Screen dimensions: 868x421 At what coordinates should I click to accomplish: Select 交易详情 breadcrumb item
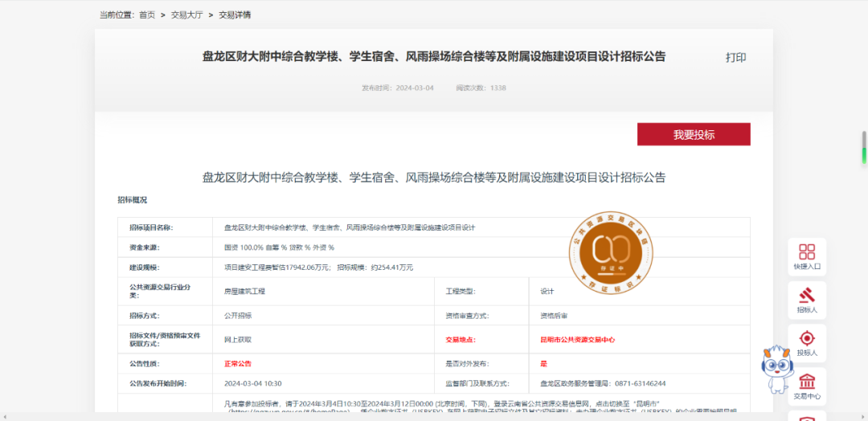235,15
